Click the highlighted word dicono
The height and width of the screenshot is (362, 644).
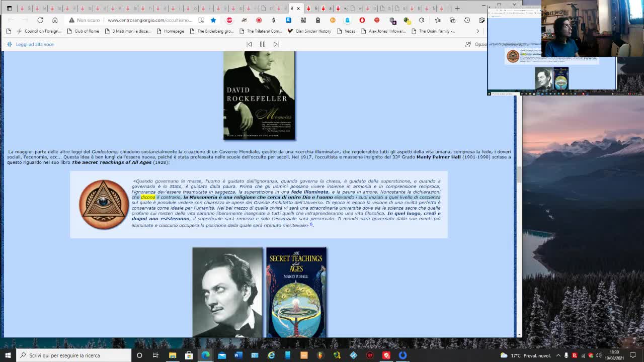pyautogui.click(x=148, y=197)
